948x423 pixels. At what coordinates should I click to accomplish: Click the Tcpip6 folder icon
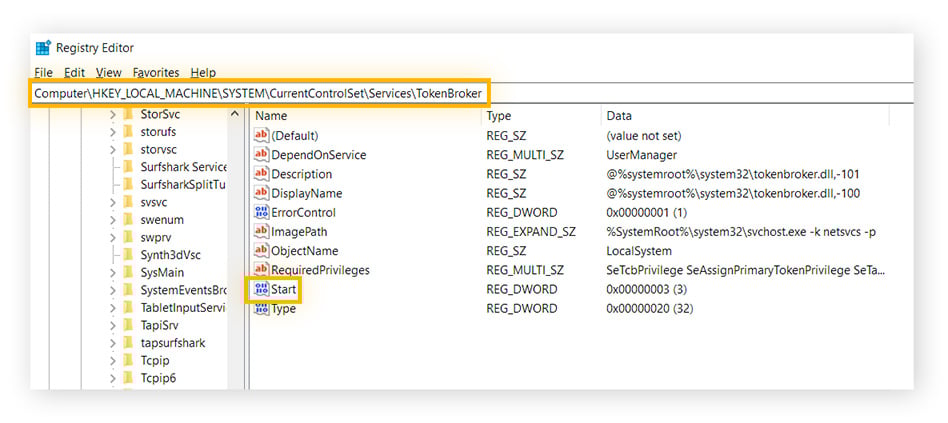click(x=128, y=378)
